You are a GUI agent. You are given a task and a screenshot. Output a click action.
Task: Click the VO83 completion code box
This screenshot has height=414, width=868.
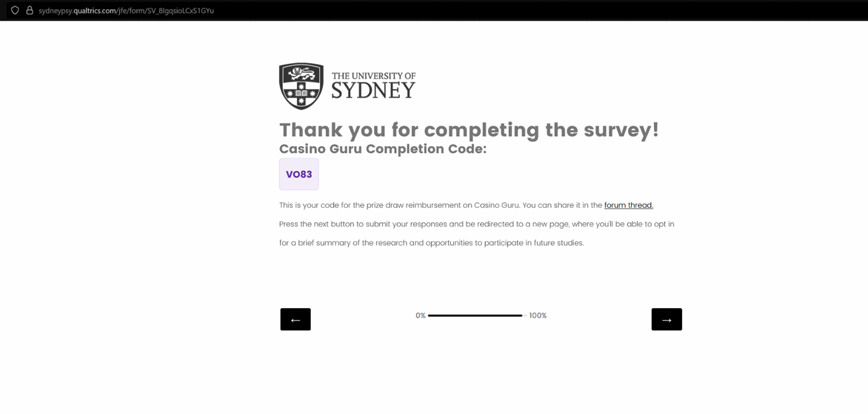[299, 174]
